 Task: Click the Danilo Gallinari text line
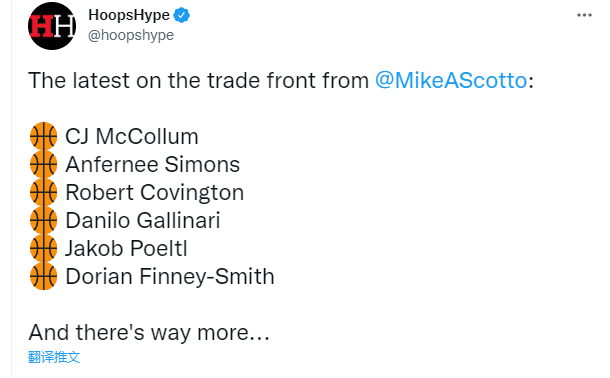(143, 220)
